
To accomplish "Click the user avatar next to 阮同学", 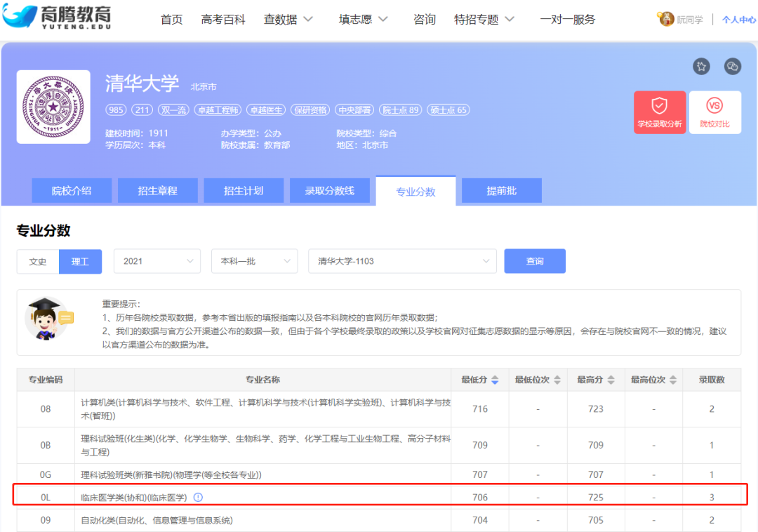I will point(665,19).
